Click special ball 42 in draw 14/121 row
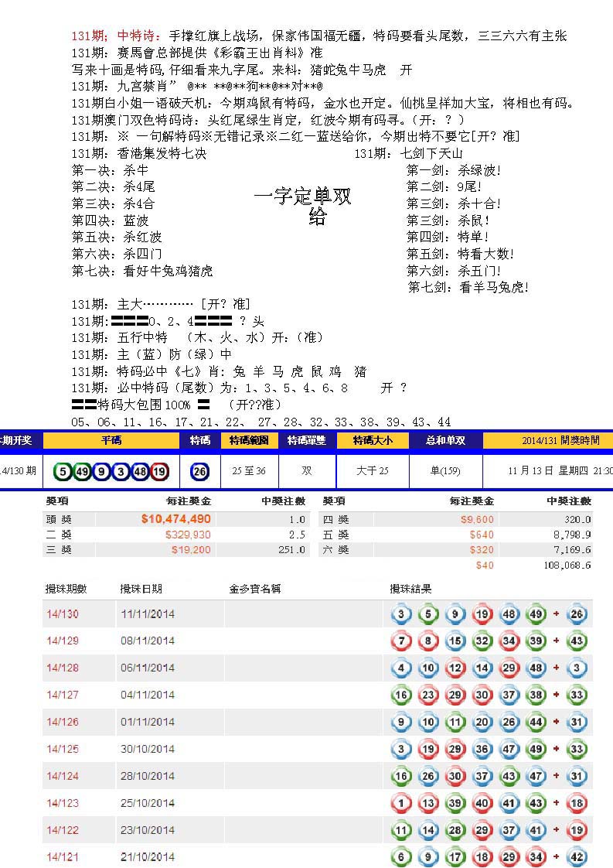Viewport: 613px width, 868px height. pyautogui.click(x=577, y=857)
